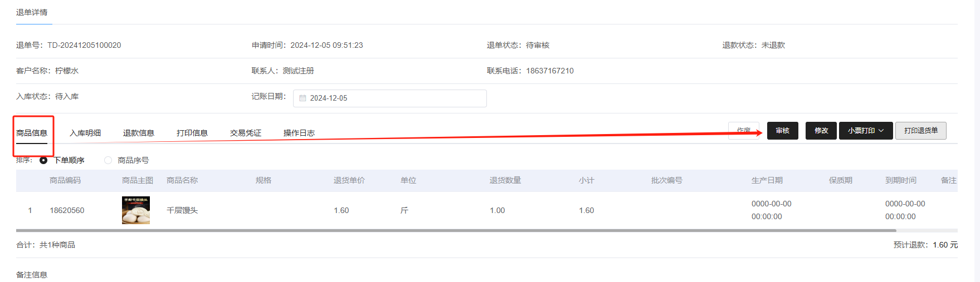The height and width of the screenshot is (282, 980).
Task: View the 操作日志 tab
Action: coord(299,133)
